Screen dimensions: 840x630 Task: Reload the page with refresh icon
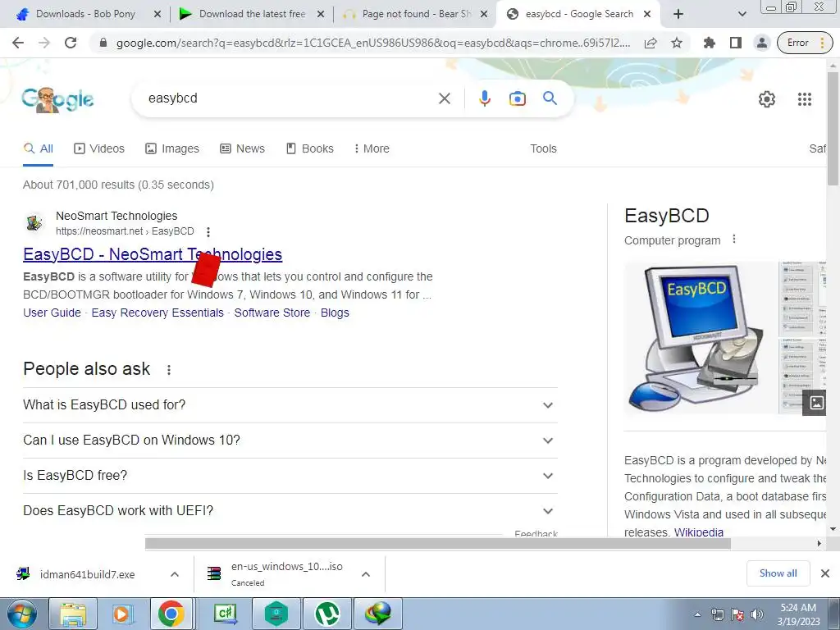pyautogui.click(x=71, y=43)
